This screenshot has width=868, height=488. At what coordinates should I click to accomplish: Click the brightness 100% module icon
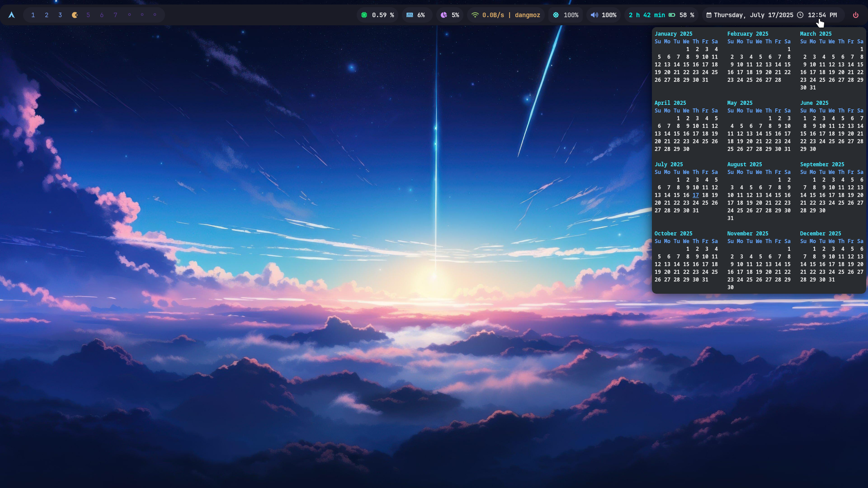556,15
